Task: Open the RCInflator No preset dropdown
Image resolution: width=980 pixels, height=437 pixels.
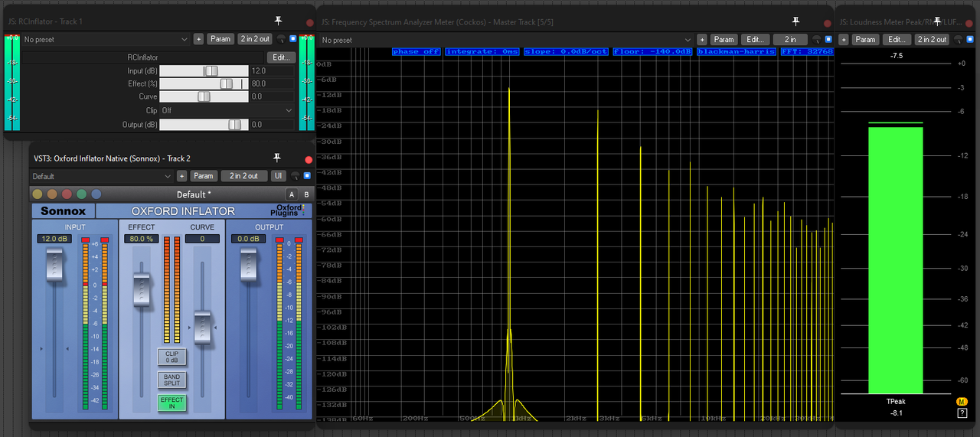Action: (105, 39)
